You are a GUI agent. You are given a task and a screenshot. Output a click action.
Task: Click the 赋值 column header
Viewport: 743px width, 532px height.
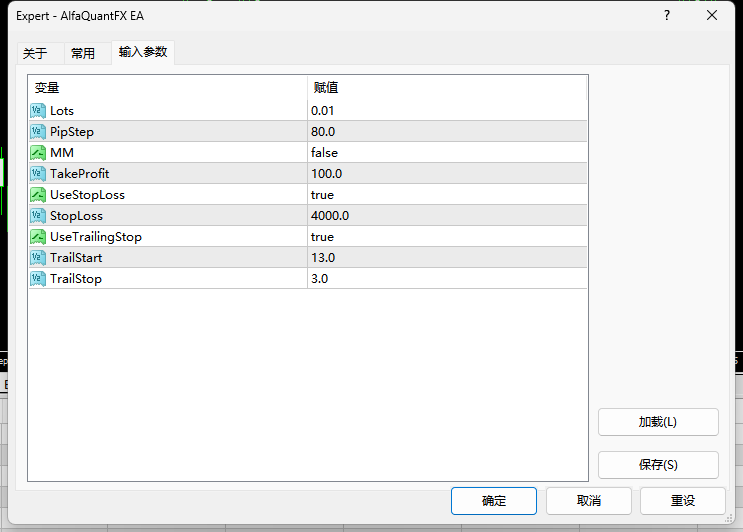coord(447,88)
